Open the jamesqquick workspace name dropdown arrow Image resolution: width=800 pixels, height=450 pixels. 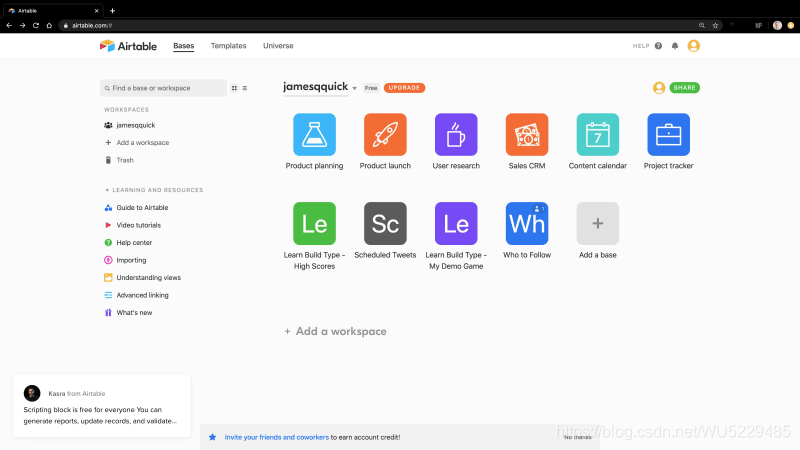point(355,88)
